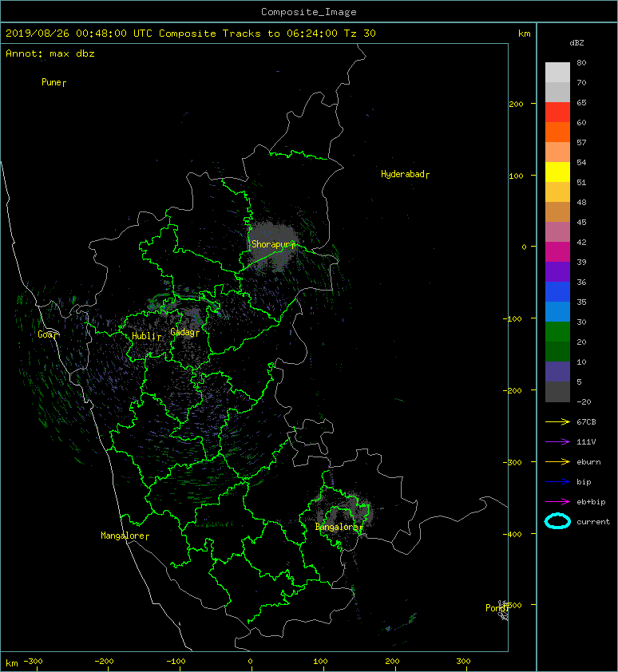Click the dark orange 60 dBZ swatch
Screen dimensions: 618x672
[x=557, y=132]
